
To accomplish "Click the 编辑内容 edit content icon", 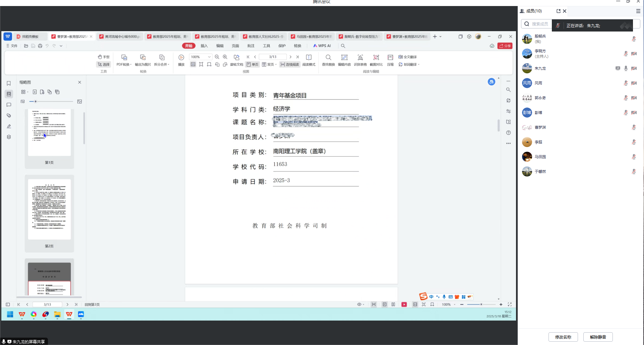I will click(x=344, y=58).
